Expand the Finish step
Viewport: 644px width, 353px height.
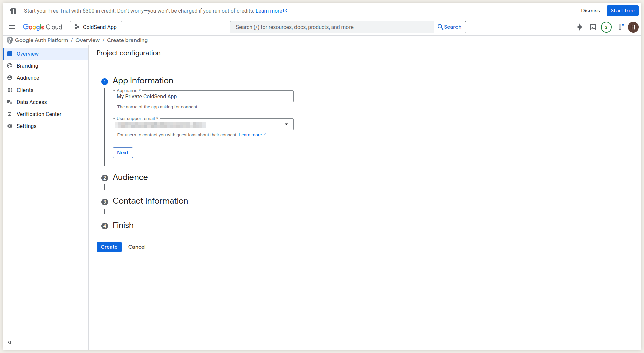click(123, 225)
